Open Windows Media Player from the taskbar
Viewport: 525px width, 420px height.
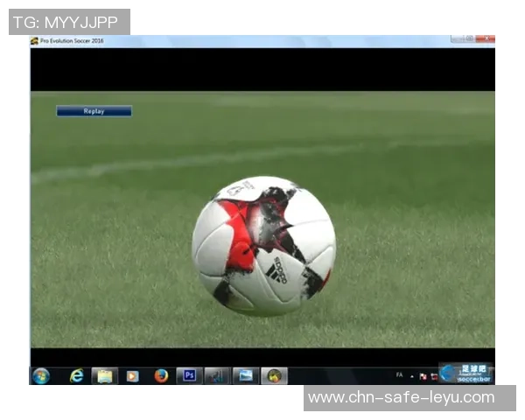coord(133,375)
